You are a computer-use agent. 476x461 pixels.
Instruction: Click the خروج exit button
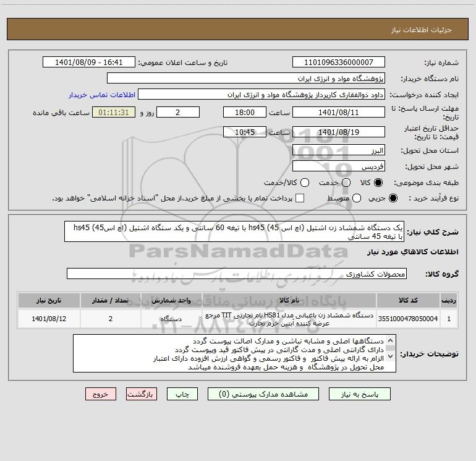tap(101, 394)
